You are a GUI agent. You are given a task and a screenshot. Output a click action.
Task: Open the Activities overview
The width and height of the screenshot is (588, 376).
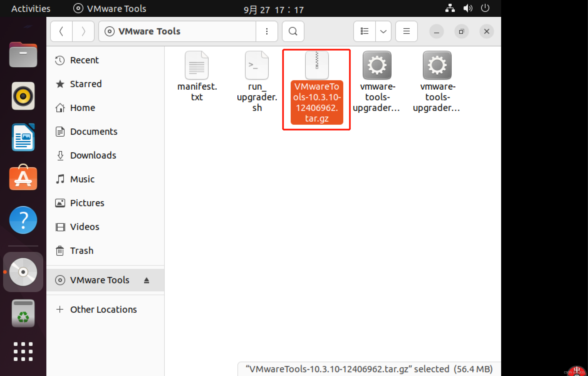pyautogui.click(x=31, y=9)
